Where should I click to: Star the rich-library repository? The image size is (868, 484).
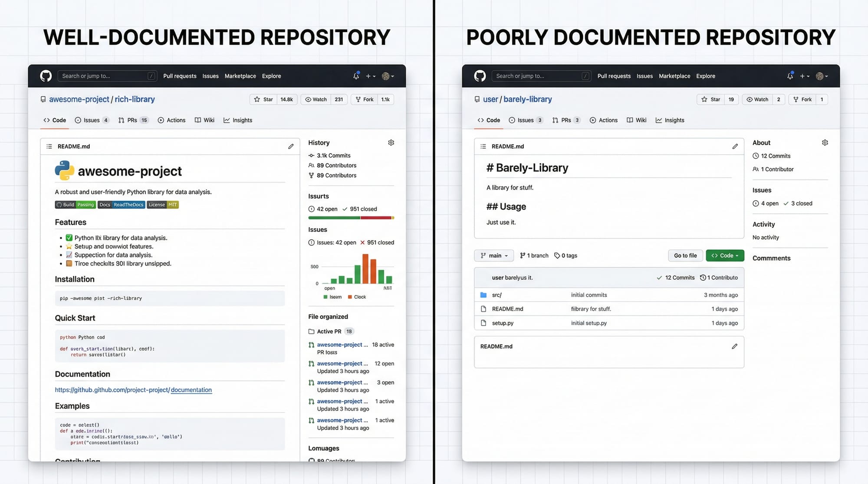[263, 99]
